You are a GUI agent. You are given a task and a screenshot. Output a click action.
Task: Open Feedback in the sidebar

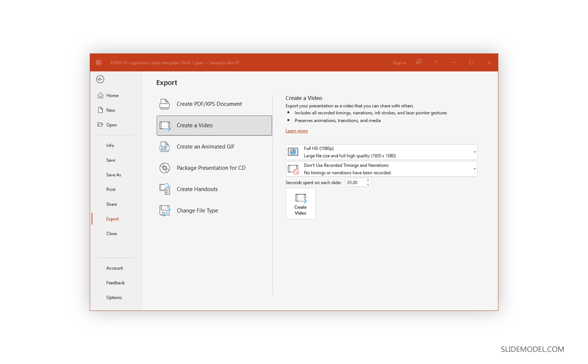116,283
